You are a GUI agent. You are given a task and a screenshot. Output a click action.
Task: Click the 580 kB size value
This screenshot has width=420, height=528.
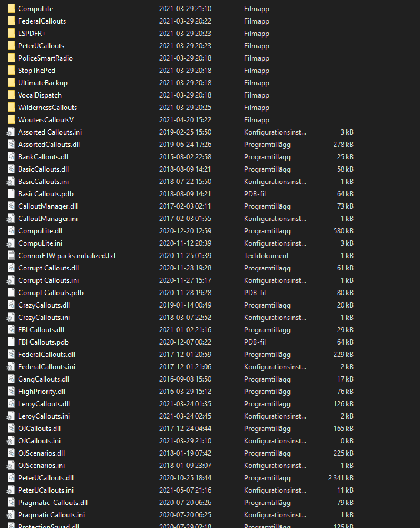[343, 231]
